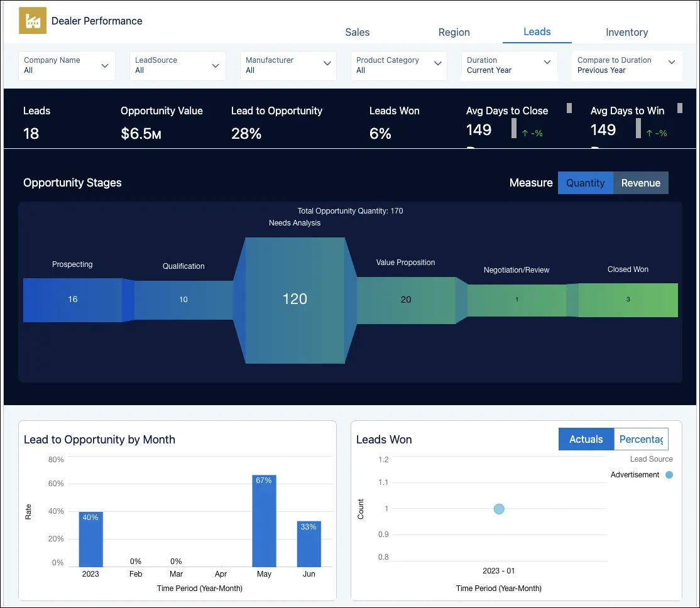Click the Lead to Opportunity value 28%
Screen dimensions: 700x608
coord(246,134)
